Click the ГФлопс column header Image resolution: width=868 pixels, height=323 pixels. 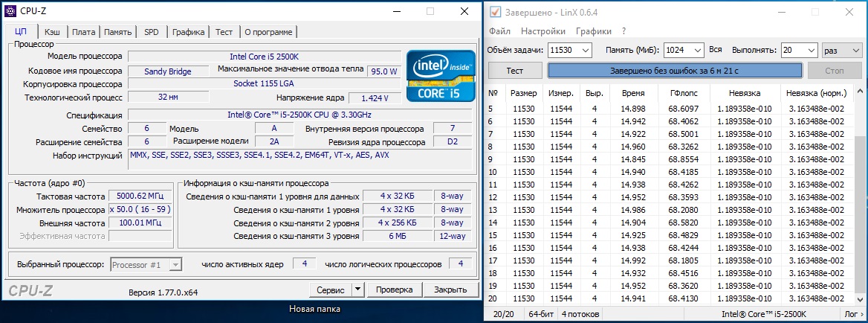[683, 93]
